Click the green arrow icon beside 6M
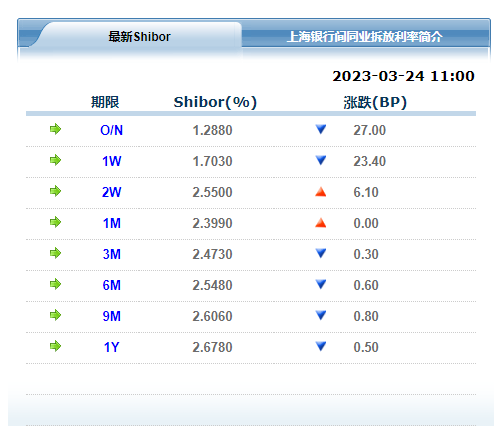Viewport: 500px width, 440px height. point(55,284)
